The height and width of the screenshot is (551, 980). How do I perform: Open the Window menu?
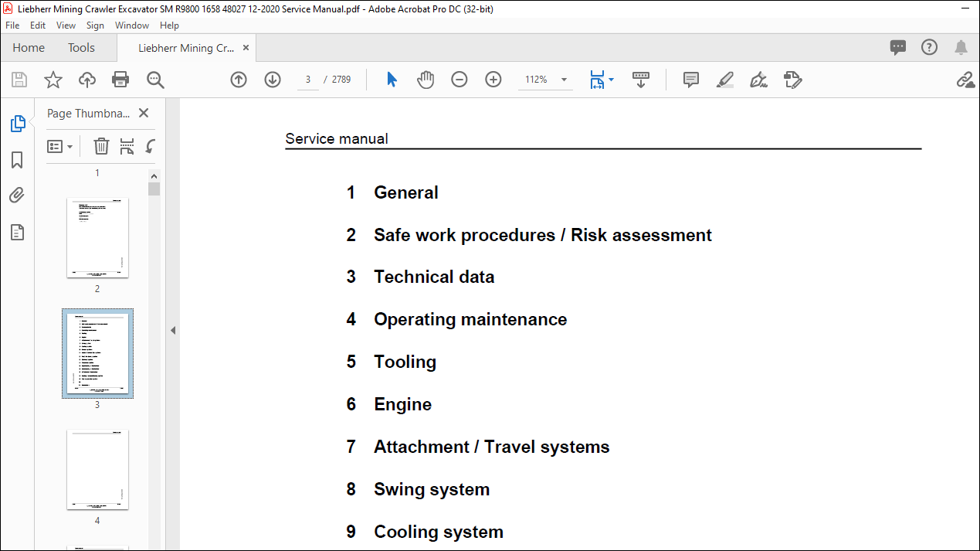132,26
